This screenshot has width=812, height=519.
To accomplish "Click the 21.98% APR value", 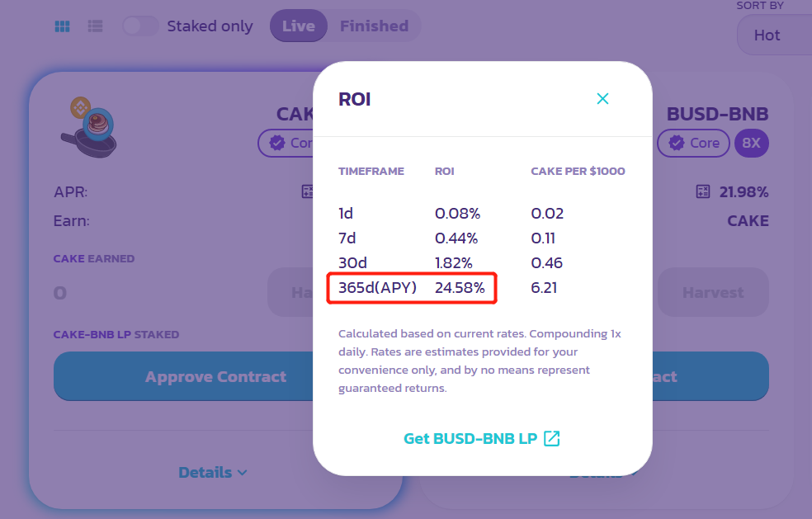I will coord(744,192).
